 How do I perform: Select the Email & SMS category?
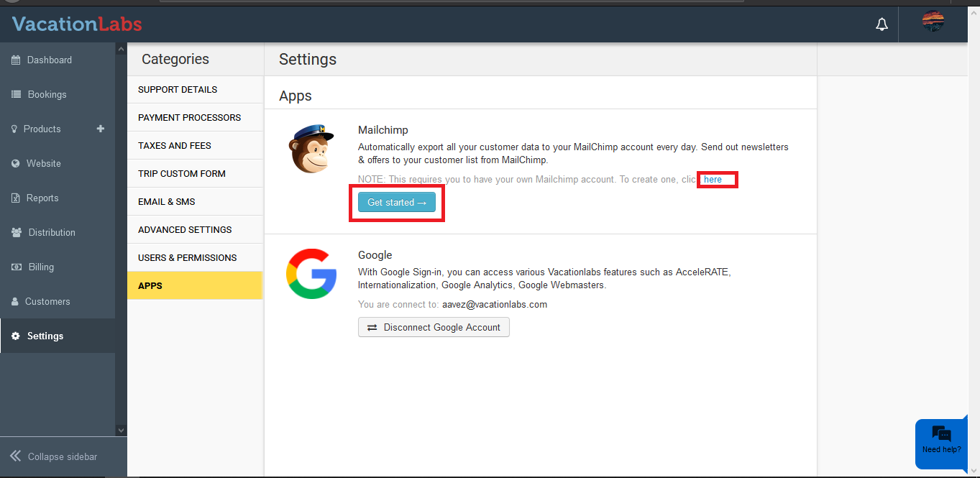click(195, 201)
